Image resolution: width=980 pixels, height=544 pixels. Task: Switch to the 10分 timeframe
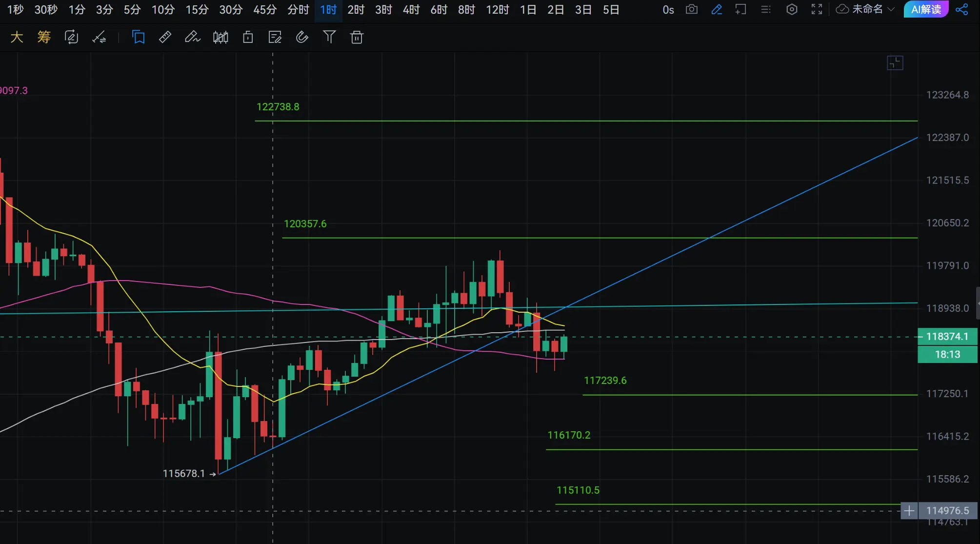163,10
